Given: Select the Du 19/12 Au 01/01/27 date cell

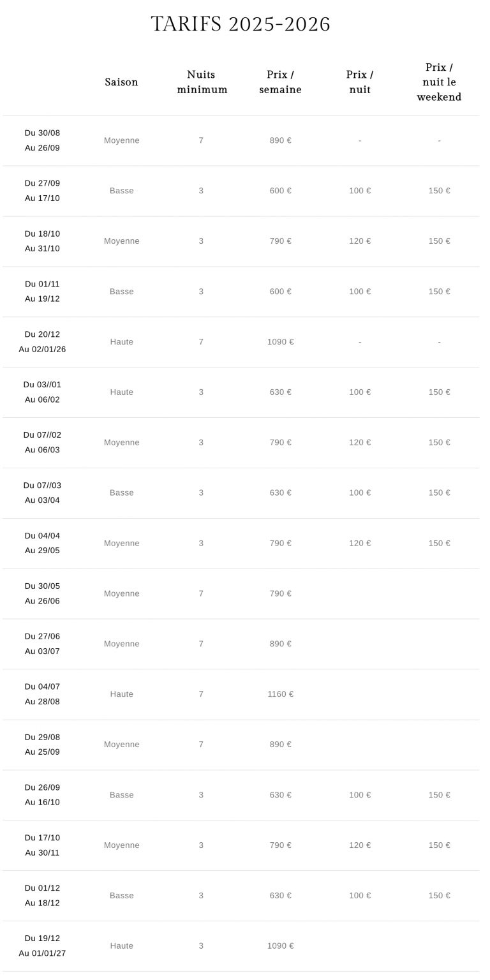Looking at the screenshot, I should coord(42,946).
